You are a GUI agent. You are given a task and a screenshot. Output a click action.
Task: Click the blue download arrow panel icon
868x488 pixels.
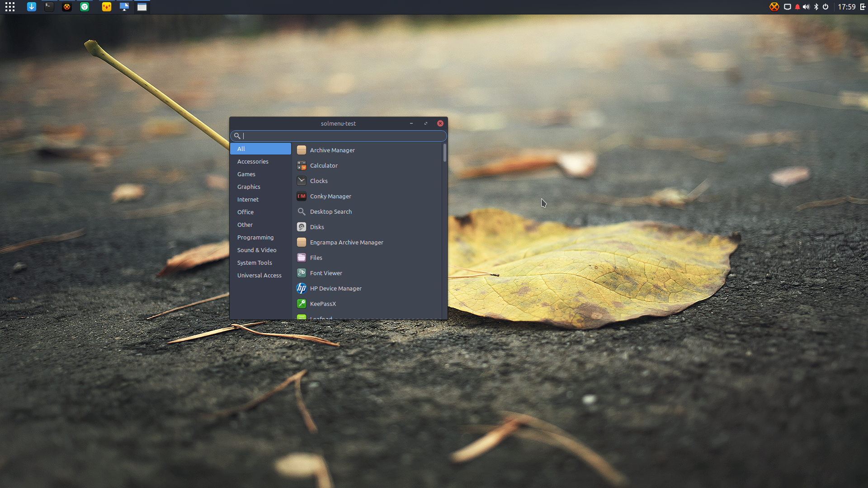click(32, 7)
